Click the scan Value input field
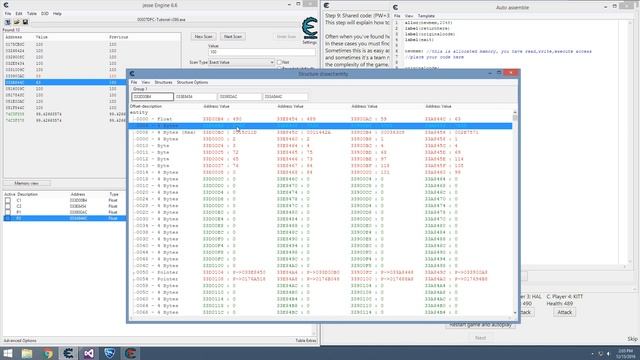Viewport: 640px width, 360px height. (261, 52)
